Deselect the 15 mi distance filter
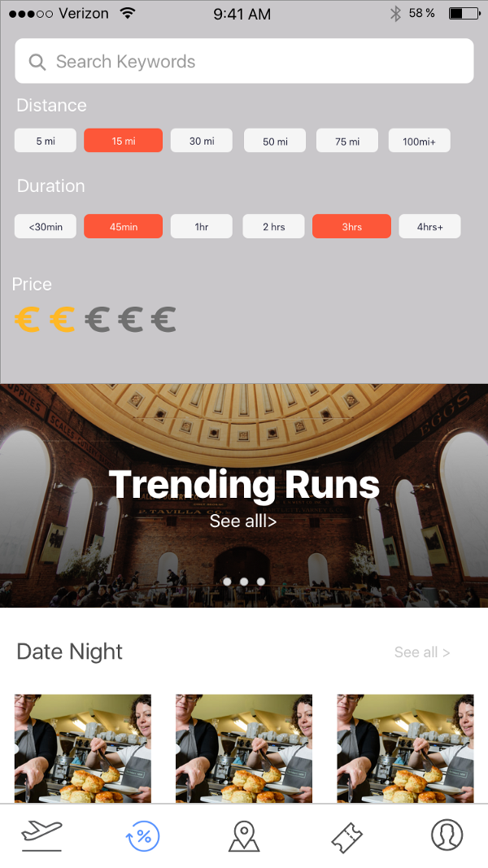488x868 pixels. tap(124, 141)
